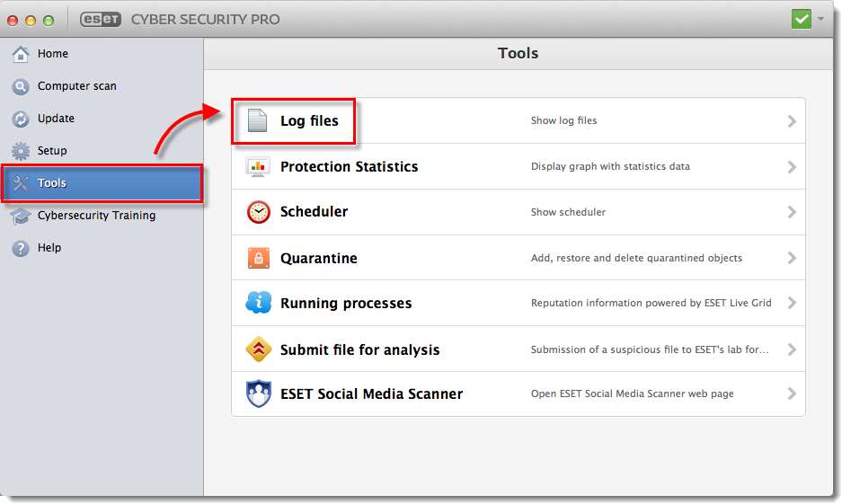Click the Submit file for analysis icon
Screen dimensions: 842x504
coord(258,349)
